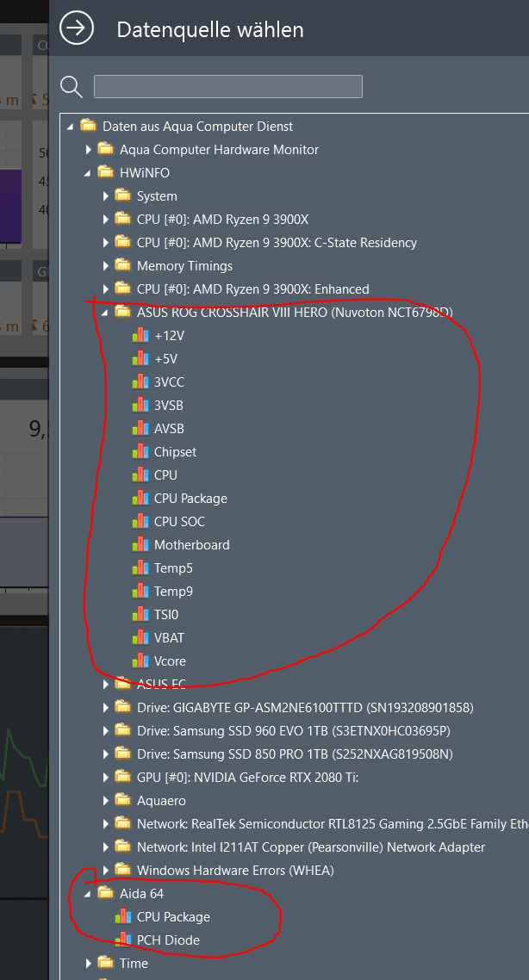The height and width of the screenshot is (980, 529).
Task: Click the Windows Hardware Errors folder icon
Action: coord(122,870)
